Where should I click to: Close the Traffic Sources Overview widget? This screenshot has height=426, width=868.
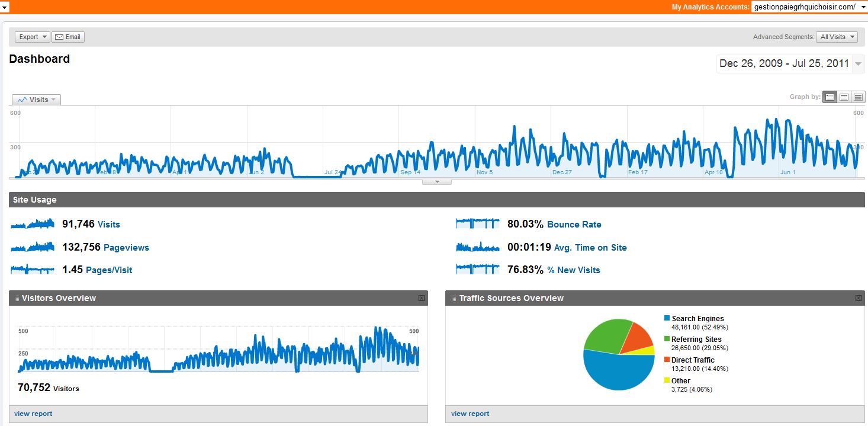858,298
